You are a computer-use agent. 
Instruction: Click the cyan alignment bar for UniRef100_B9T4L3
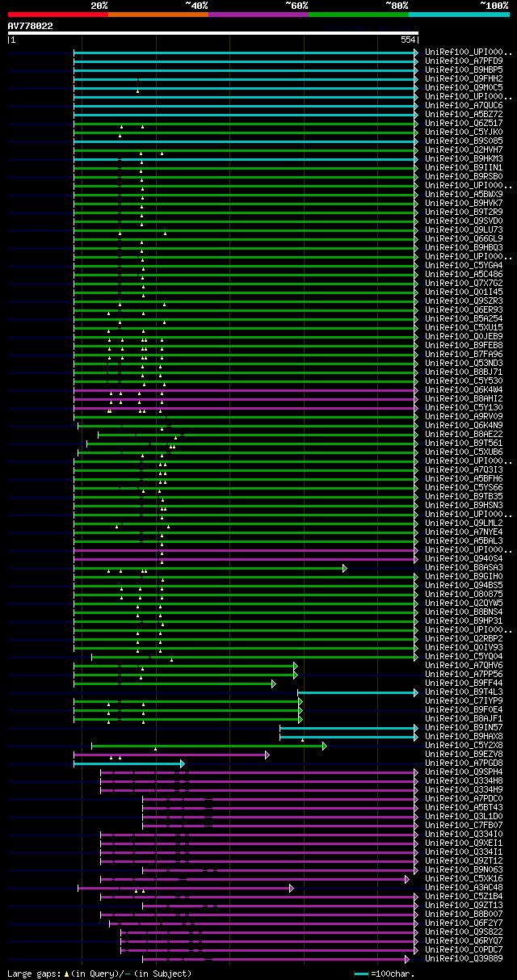358,692
